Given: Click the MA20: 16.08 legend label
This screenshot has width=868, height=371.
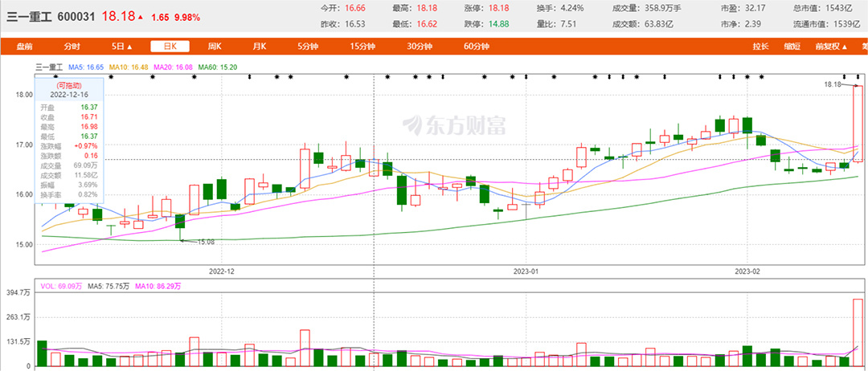Looking at the screenshot, I should (173, 67).
